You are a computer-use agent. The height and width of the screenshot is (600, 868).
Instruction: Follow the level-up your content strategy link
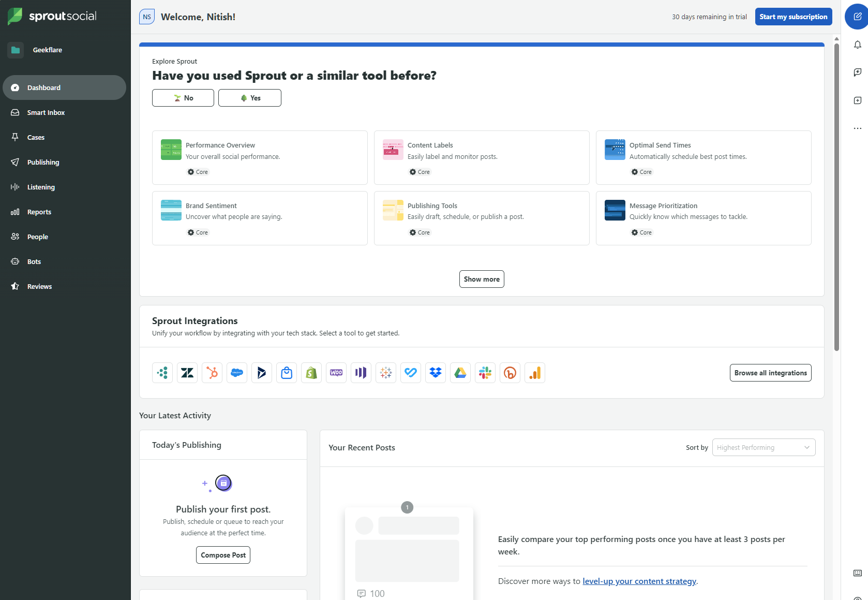click(639, 581)
